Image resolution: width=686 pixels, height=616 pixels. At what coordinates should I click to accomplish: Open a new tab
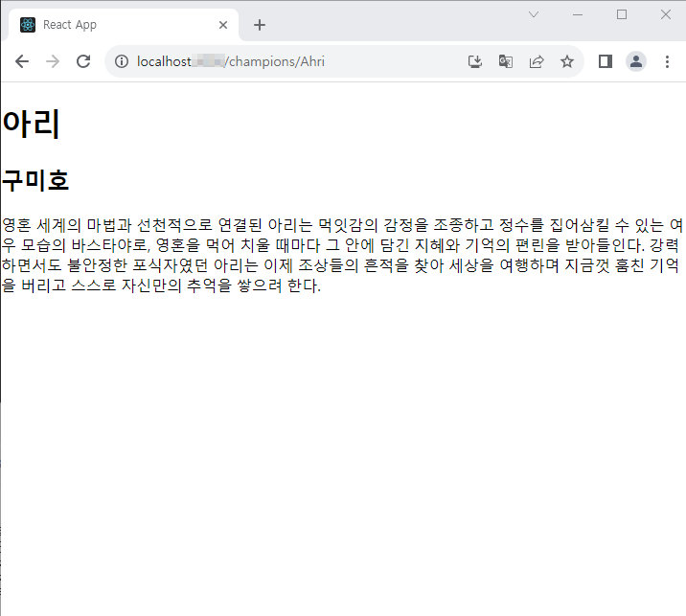(x=260, y=25)
